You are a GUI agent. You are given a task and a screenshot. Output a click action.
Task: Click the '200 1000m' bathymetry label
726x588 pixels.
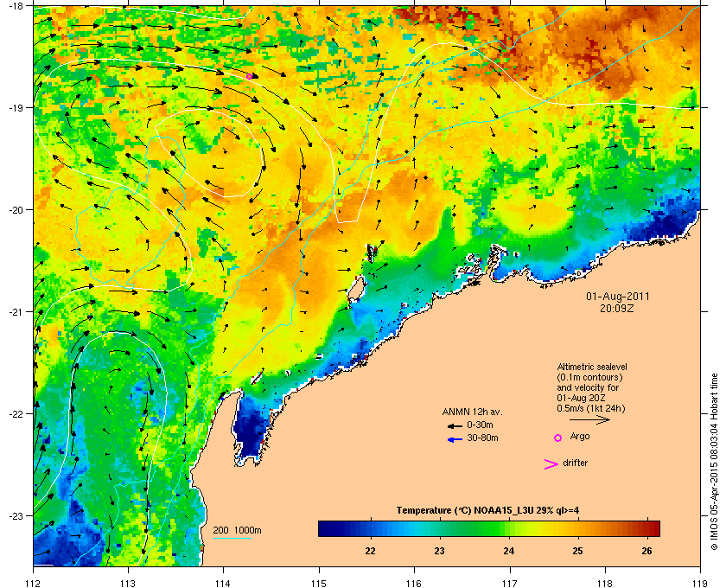237,531
